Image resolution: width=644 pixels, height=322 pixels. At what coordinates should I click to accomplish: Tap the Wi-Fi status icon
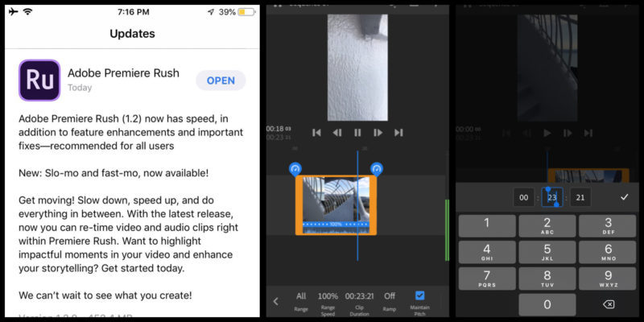[27, 11]
